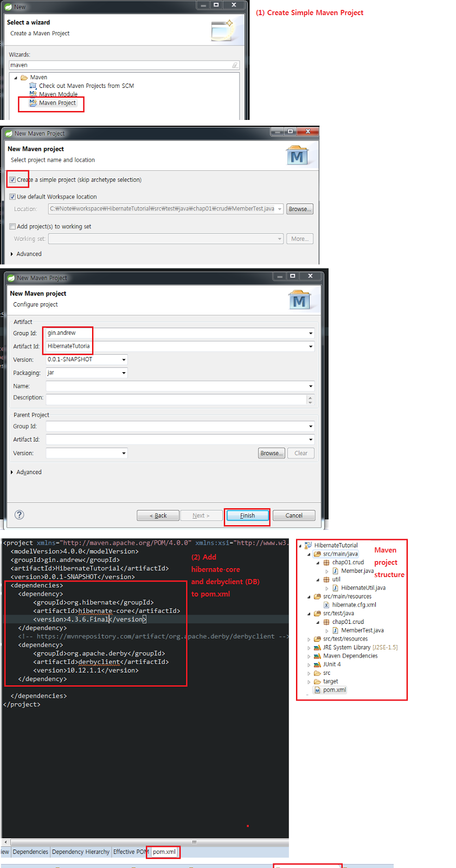Toggle Use default Workspace location checkbox
Image resolution: width=456 pixels, height=868 pixels.
pos(12,196)
